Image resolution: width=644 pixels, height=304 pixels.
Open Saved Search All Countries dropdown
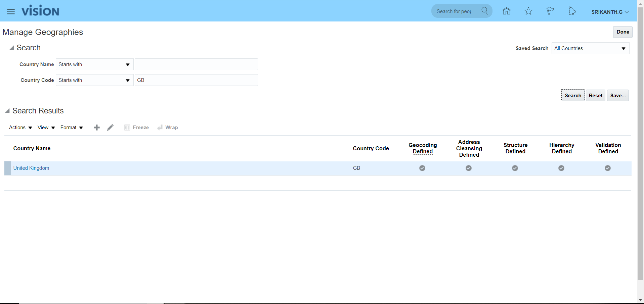[590, 48]
